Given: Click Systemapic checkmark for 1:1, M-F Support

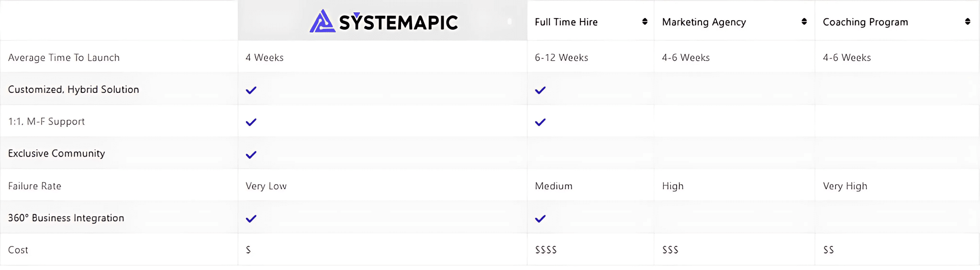Looking at the screenshot, I should [x=251, y=122].
